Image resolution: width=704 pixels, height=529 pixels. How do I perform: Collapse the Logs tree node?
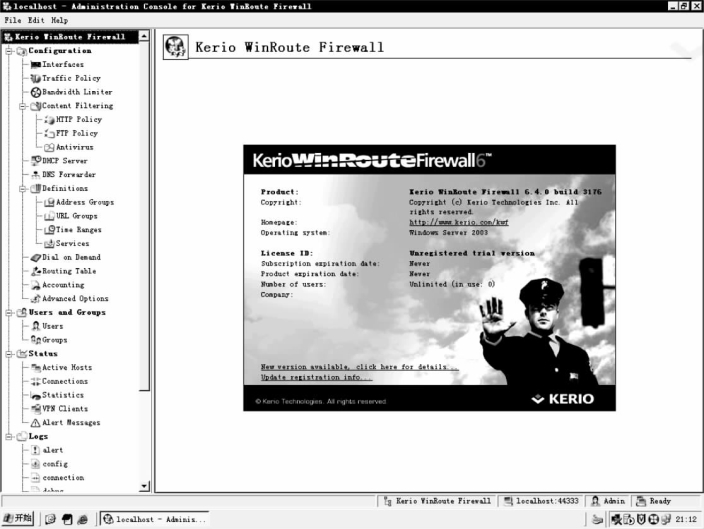9,437
